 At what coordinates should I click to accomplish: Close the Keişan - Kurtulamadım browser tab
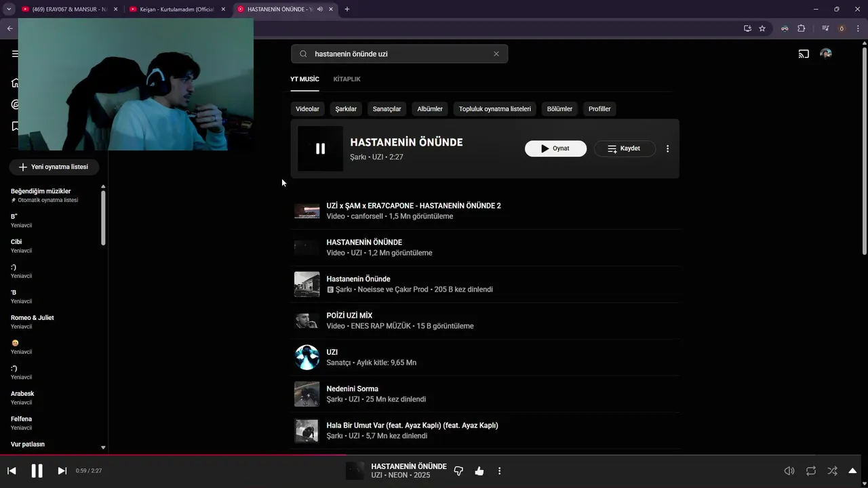[x=223, y=9]
